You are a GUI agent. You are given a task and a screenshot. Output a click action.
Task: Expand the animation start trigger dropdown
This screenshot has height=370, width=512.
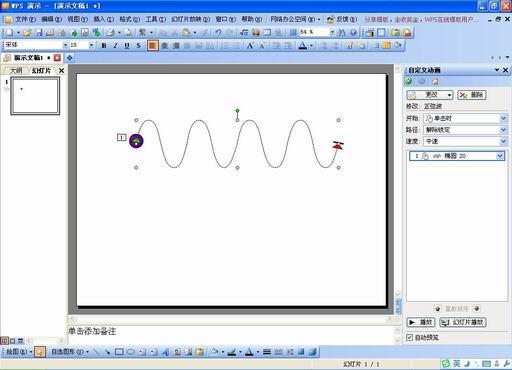[x=503, y=118]
